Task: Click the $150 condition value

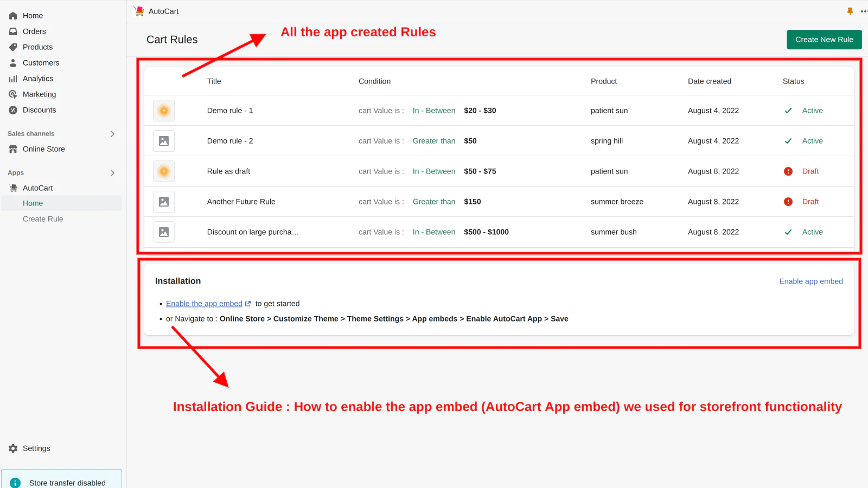Action: coord(473,202)
